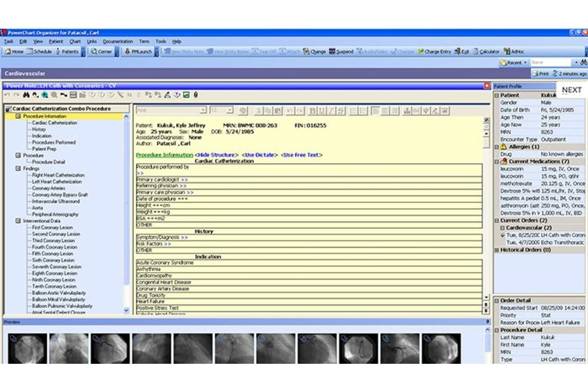Select Coronary Arteries in the tree
Image resolution: width=588 pixels, height=392 pixels.
click(x=48, y=188)
